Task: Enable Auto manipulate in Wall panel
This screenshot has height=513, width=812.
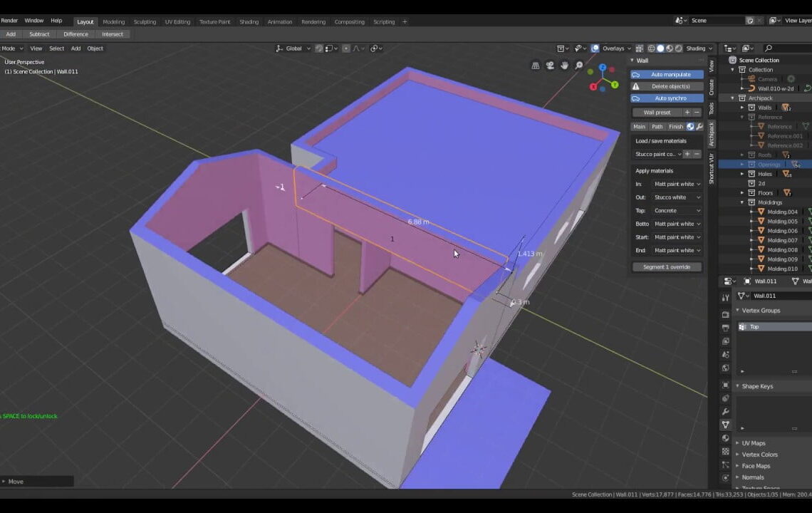Action: pyautogui.click(x=665, y=74)
